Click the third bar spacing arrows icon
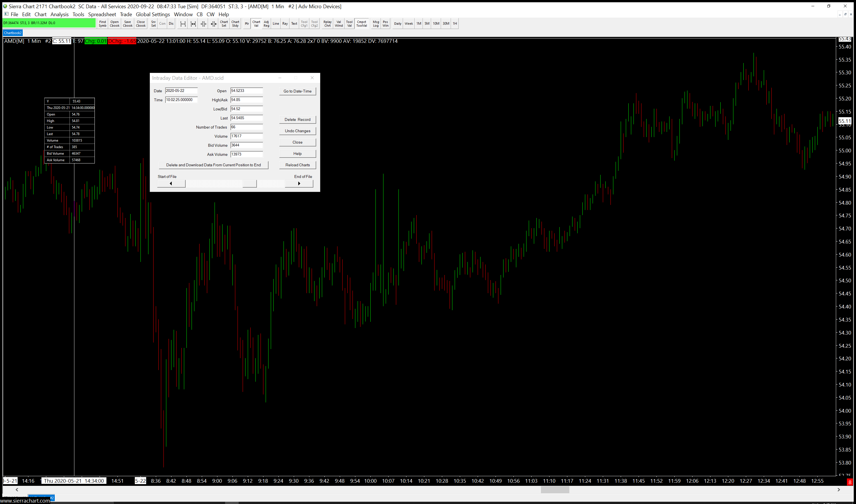The width and height of the screenshot is (856, 504). [203, 24]
